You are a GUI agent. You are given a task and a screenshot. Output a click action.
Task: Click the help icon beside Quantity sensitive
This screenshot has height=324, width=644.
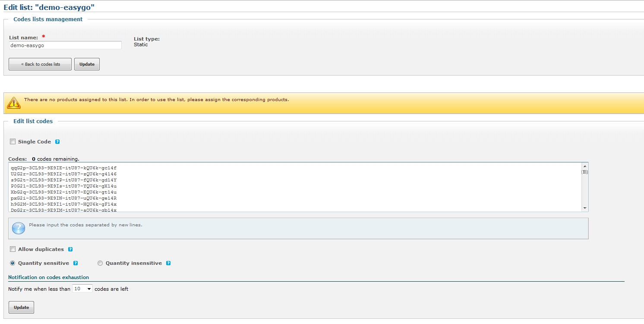76,263
